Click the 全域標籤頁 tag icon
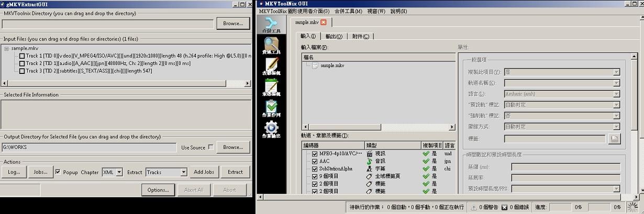Viewport: 644px width, 214px height. point(370,176)
